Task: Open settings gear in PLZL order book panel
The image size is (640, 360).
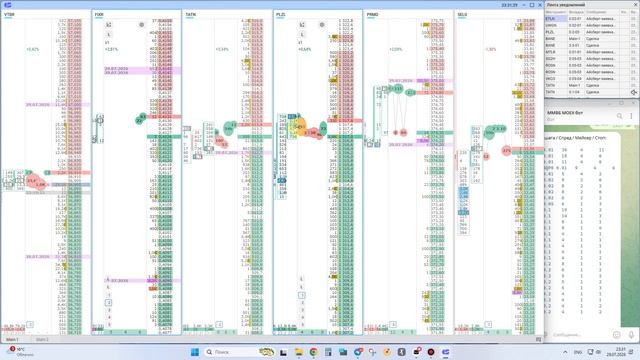Action: 322,25
